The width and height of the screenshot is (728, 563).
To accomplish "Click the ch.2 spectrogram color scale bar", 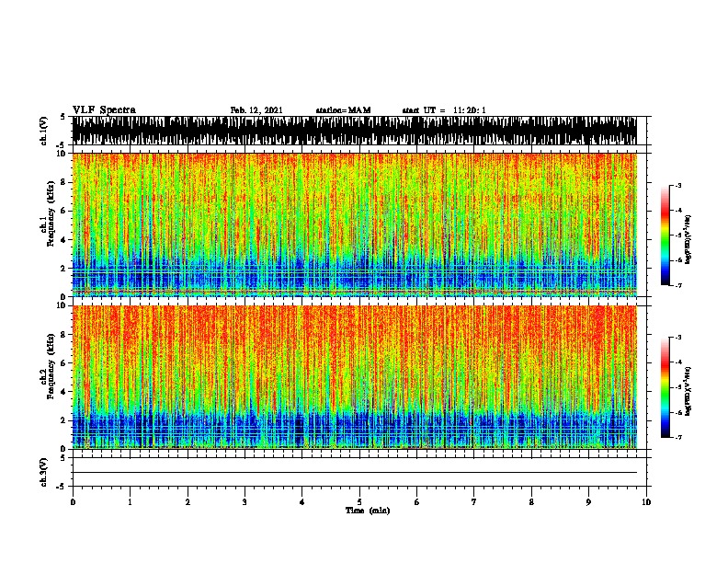I will [x=665, y=387].
